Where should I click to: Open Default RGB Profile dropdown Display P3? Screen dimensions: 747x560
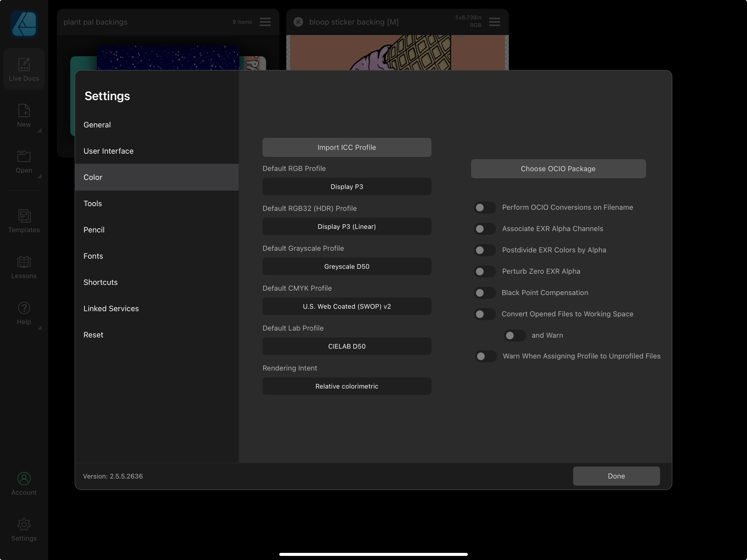(x=347, y=186)
